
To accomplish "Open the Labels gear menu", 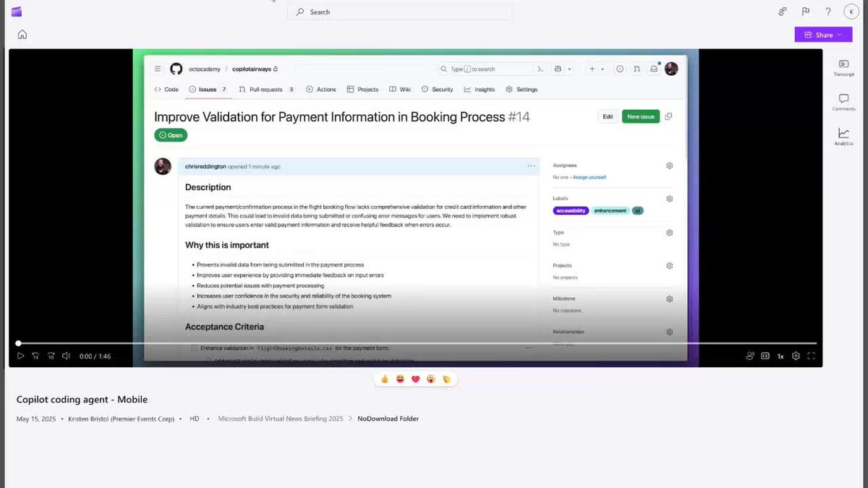I will (669, 199).
